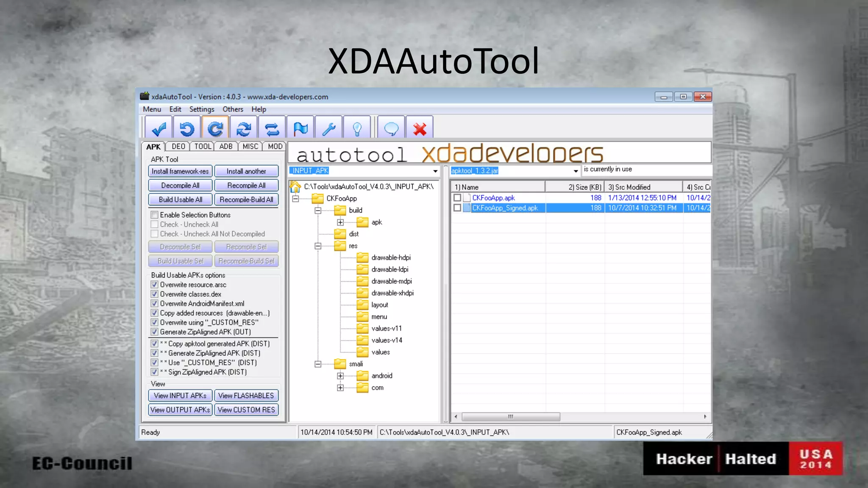
Task: Sort by the 3) Src Modified column header
Action: click(x=644, y=187)
